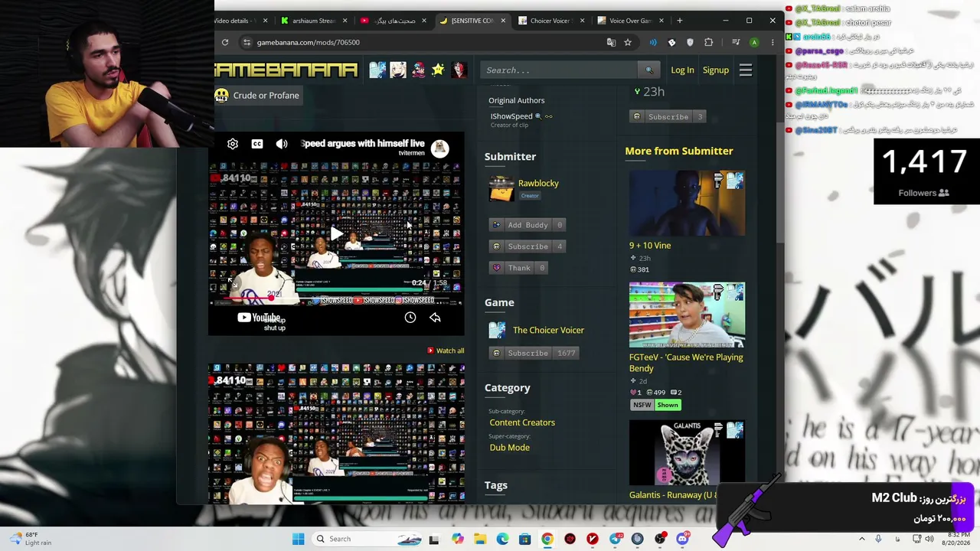980x551 pixels.
Task: Open the red-cap character game icon in header
Action: click(418, 70)
